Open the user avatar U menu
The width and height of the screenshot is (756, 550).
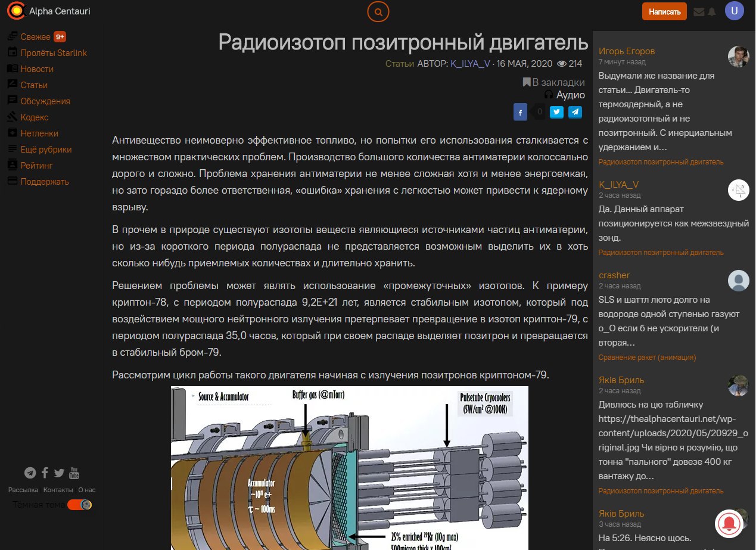coord(734,11)
